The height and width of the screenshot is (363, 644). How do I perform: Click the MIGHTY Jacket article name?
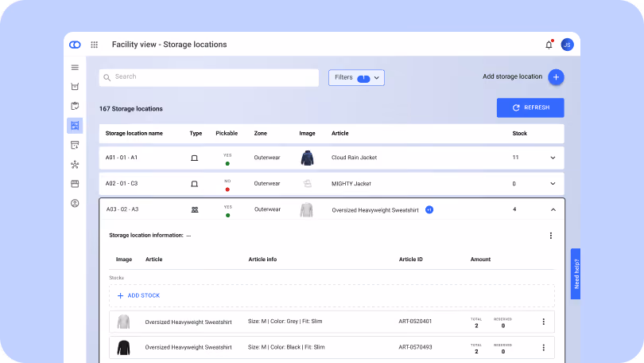(x=351, y=184)
